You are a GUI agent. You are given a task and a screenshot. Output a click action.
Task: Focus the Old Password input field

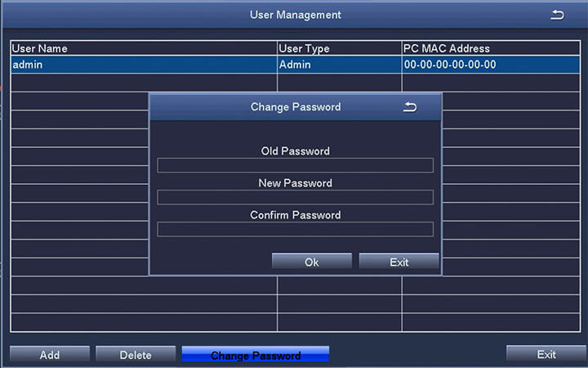tap(295, 166)
